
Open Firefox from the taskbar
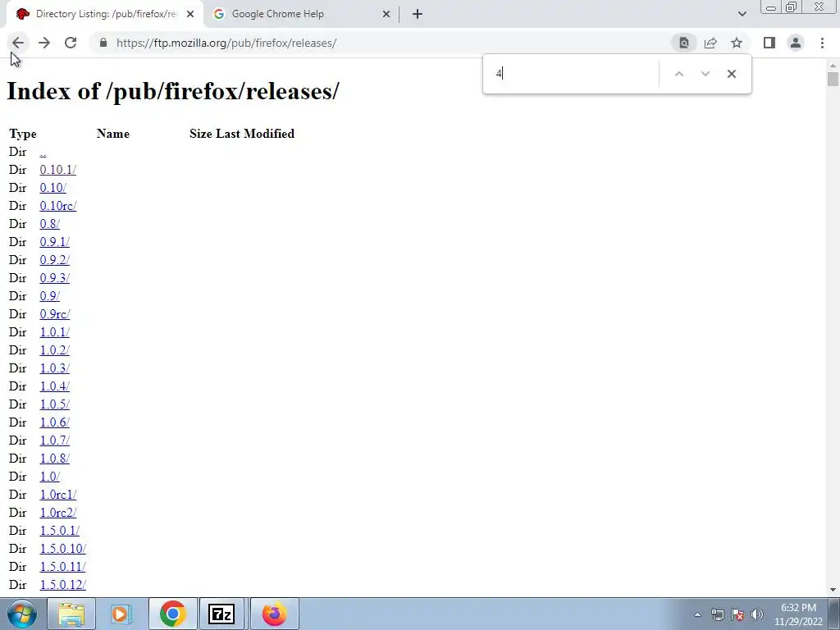[274, 614]
